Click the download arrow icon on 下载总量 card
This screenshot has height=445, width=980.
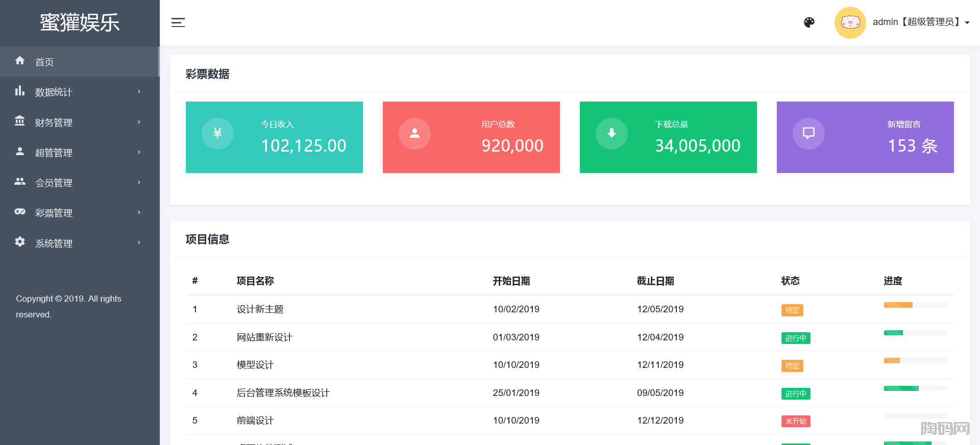point(611,134)
